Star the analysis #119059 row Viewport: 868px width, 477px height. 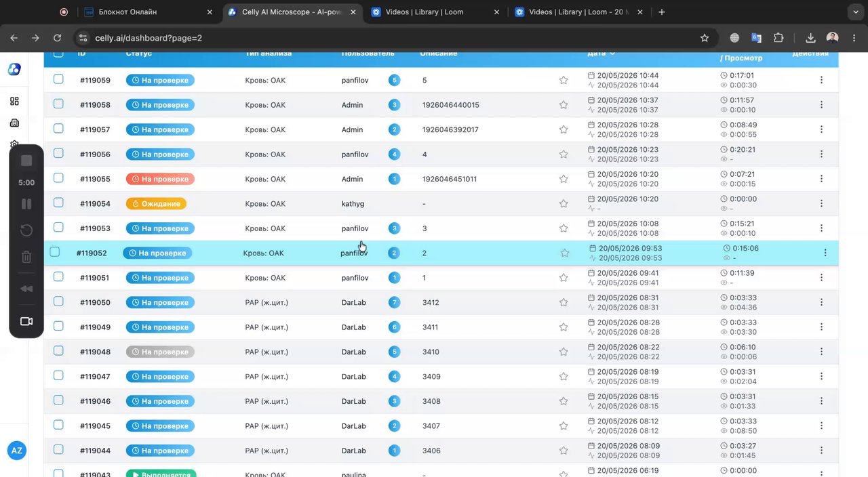pyautogui.click(x=564, y=80)
